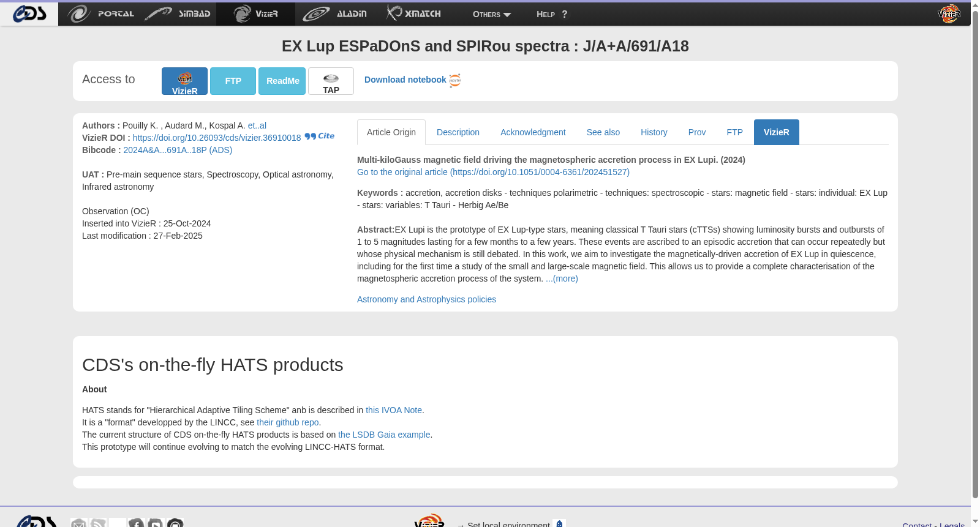Viewport: 980px width, 527px height.
Task: Click the CDS logo in top bar
Action: [x=29, y=13]
